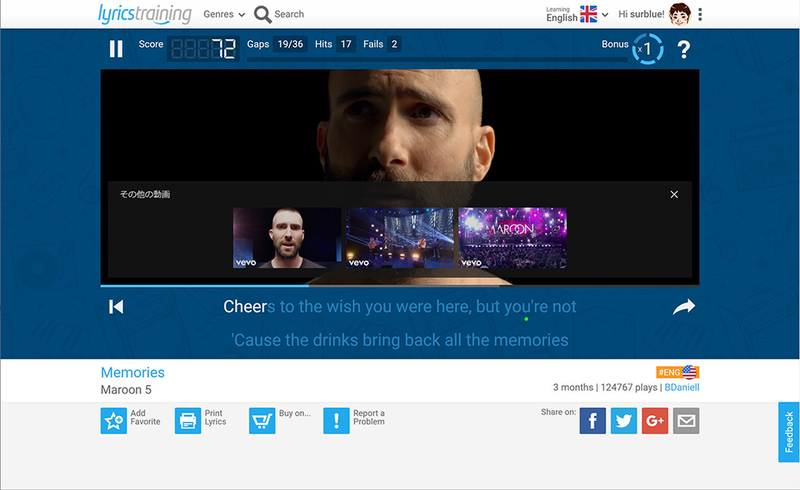Skip the word with the arrow icon
The height and width of the screenshot is (490, 800).
pyautogui.click(x=684, y=307)
